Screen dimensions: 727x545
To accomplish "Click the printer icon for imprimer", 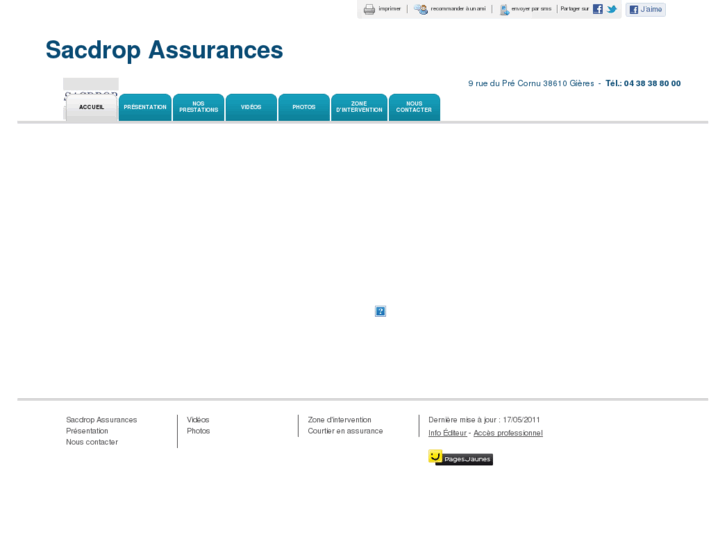I will pyautogui.click(x=369, y=9).
